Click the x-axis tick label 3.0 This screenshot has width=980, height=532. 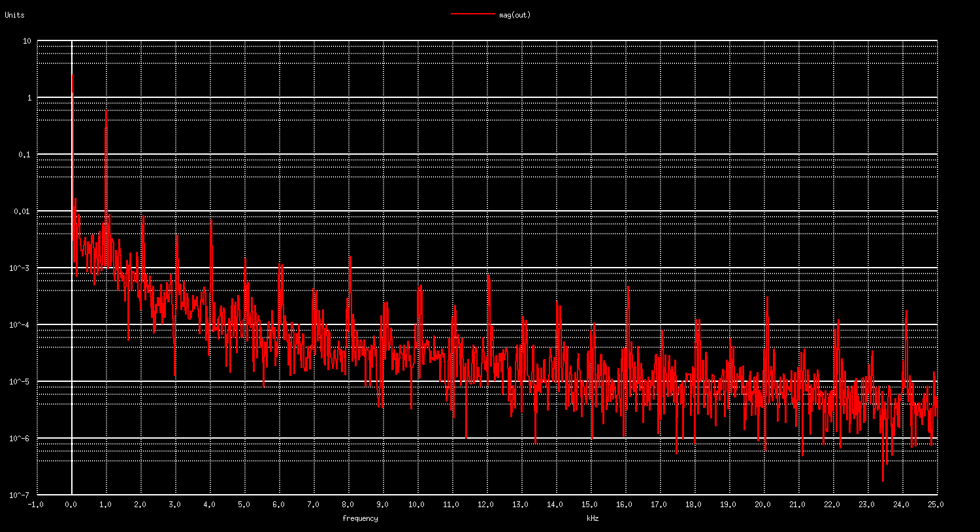(175, 505)
